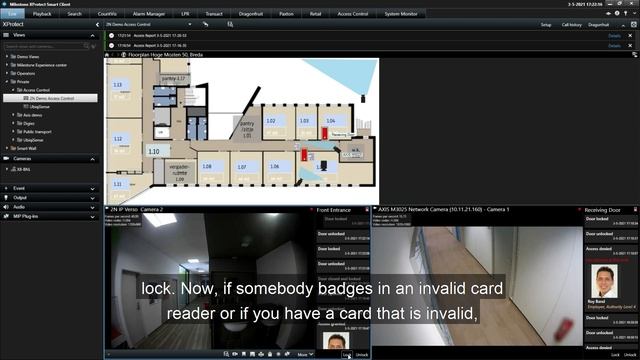This screenshot has height=360, width=640.
Task: Click the Views panel icon
Action: 6,36
